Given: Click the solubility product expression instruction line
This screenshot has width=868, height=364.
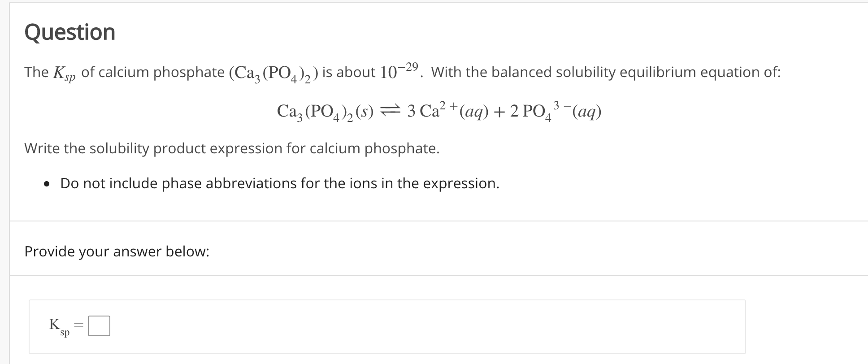Looking at the screenshot, I should 231,148.
